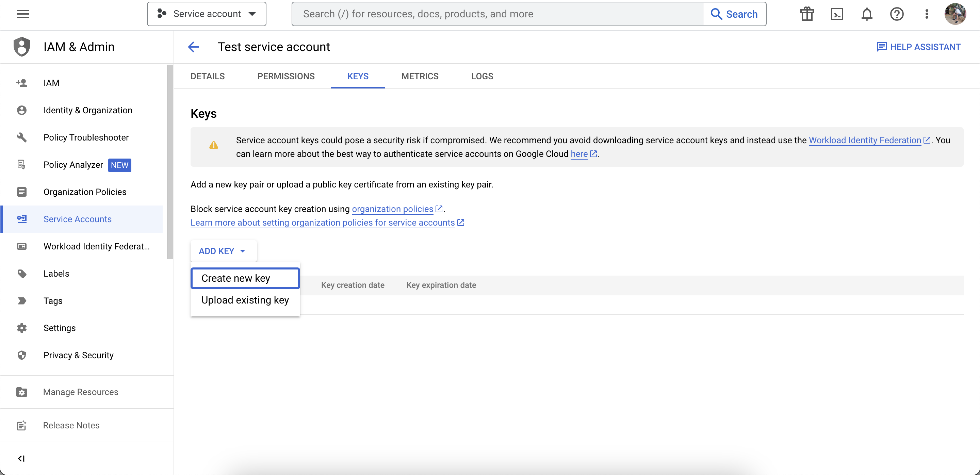
Task: Click the ADD KEY dropdown button
Action: [223, 251]
